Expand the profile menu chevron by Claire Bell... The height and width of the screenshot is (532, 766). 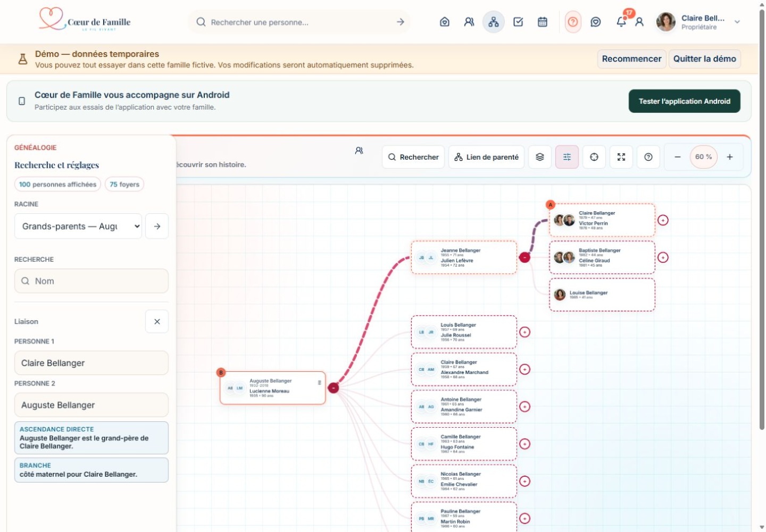pos(737,22)
